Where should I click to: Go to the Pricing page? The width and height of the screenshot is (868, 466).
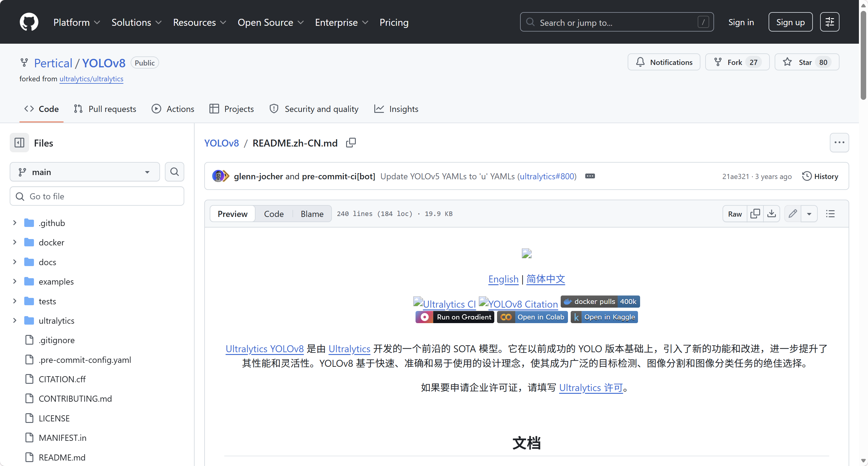394,22
